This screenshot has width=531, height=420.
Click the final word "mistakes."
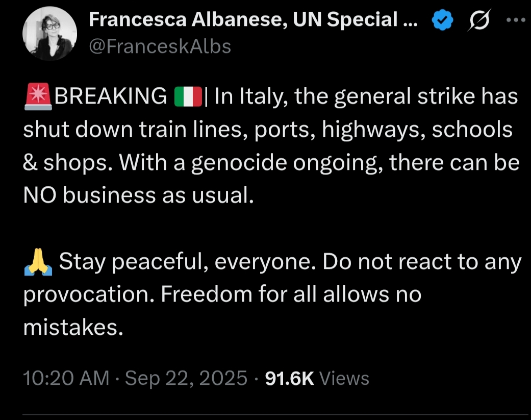pos(73,328)
